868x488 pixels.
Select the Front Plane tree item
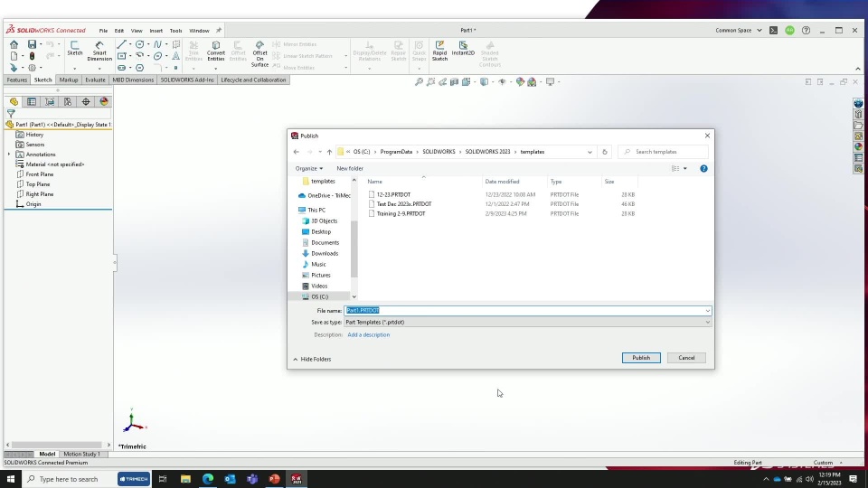[39, 174]
